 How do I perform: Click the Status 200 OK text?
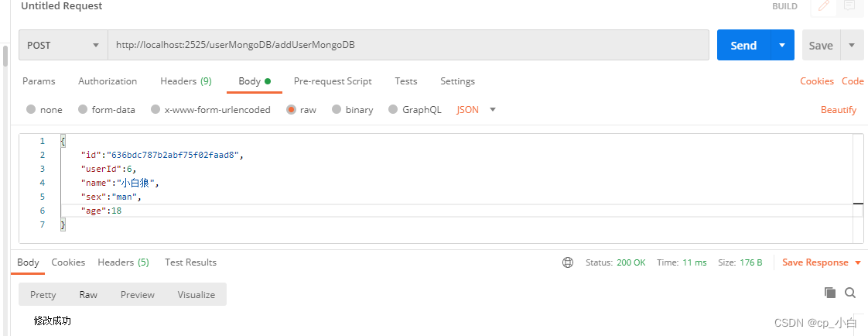click(x=616, y=262)
